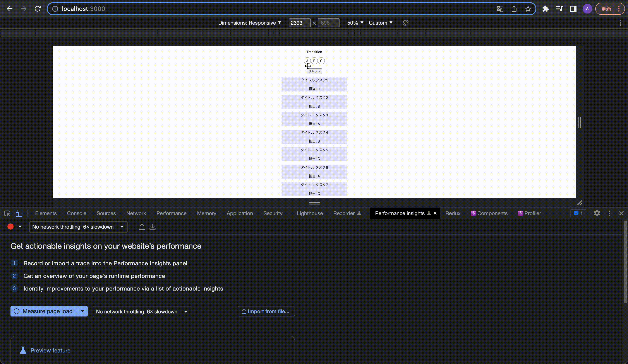
Task: Open the throttling dropdown beside record button
Action: [78, 227]
